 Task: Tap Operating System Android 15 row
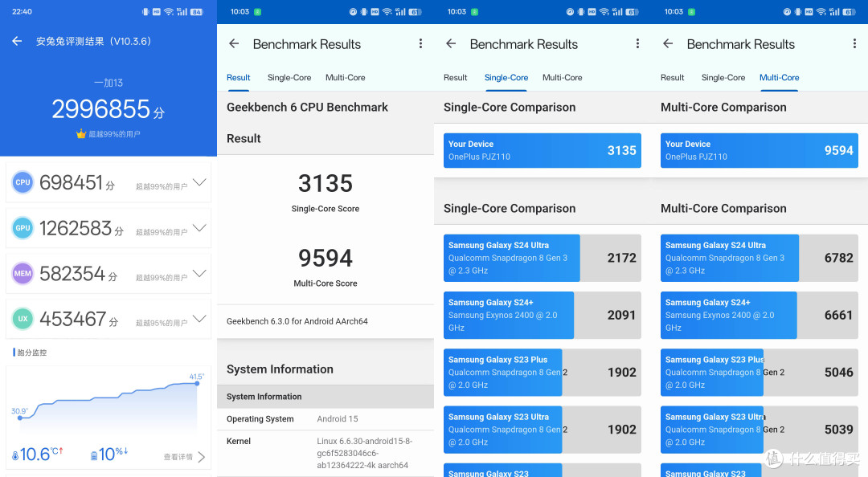tap(325, 419)
